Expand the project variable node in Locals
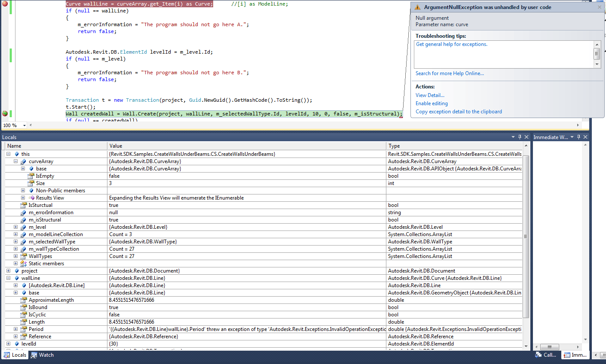Viewport: 606px width, 364px height. pos(8,270)
